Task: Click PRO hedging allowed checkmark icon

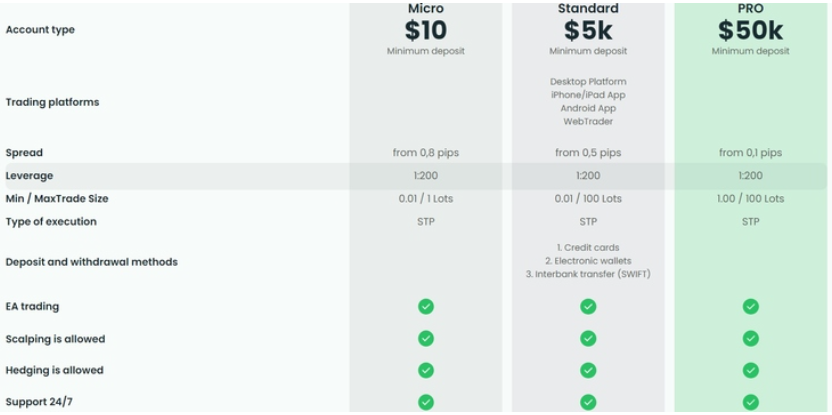Action: coord(750,370)
